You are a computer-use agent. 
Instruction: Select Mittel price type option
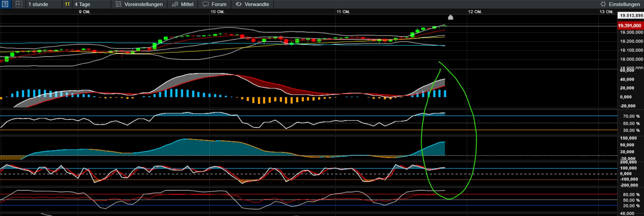point(187,4)
